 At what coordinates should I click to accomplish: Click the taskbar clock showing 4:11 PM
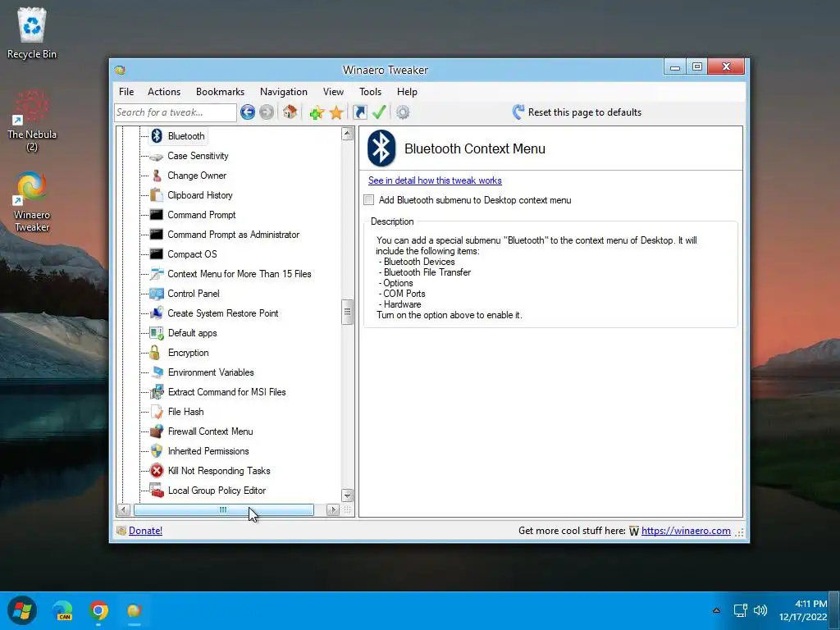[802, 610]
